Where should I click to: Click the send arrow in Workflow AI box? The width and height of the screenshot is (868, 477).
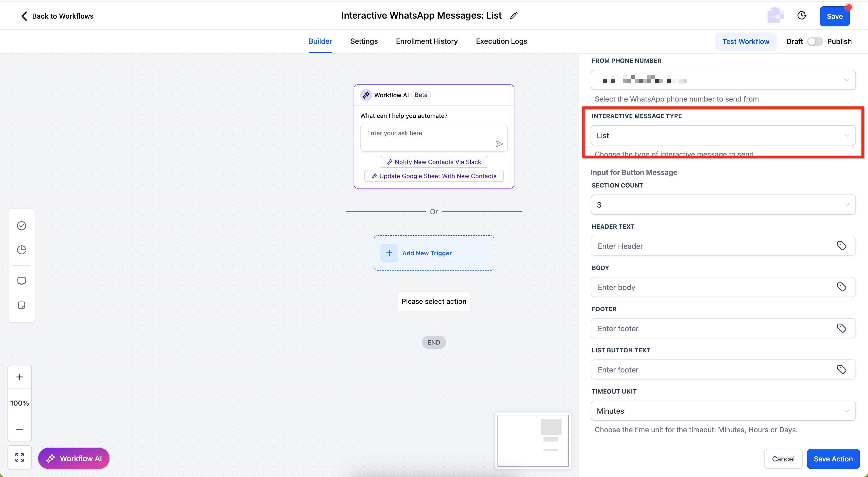point(499,144)
